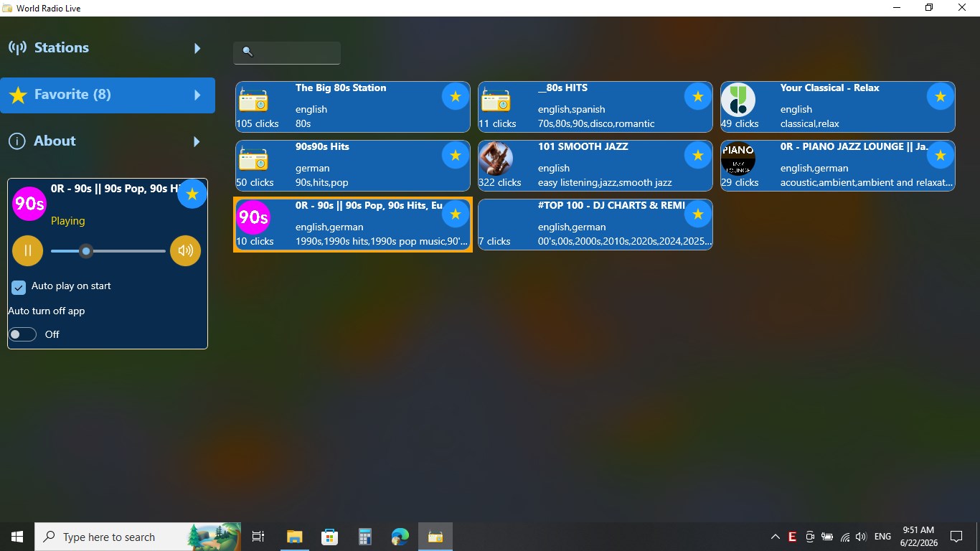Click the 322 clicks label
Screen dimensions: 980x551
point(499,182)
